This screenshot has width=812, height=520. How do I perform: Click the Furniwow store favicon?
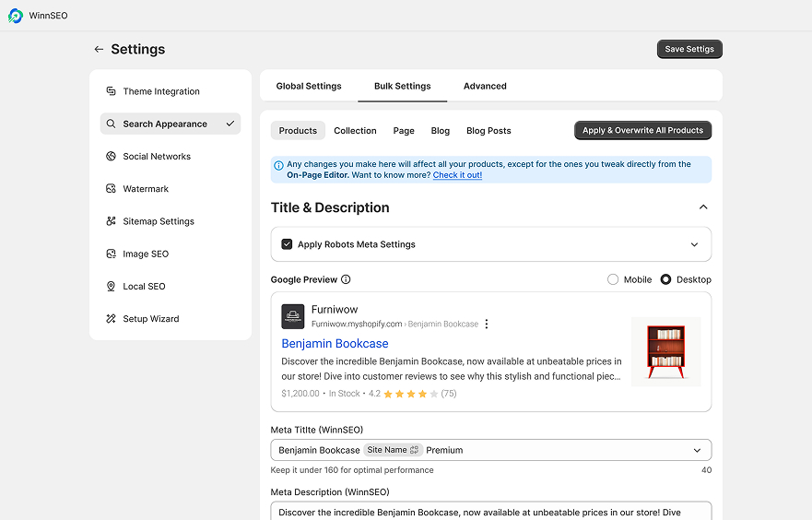(292, 316)
